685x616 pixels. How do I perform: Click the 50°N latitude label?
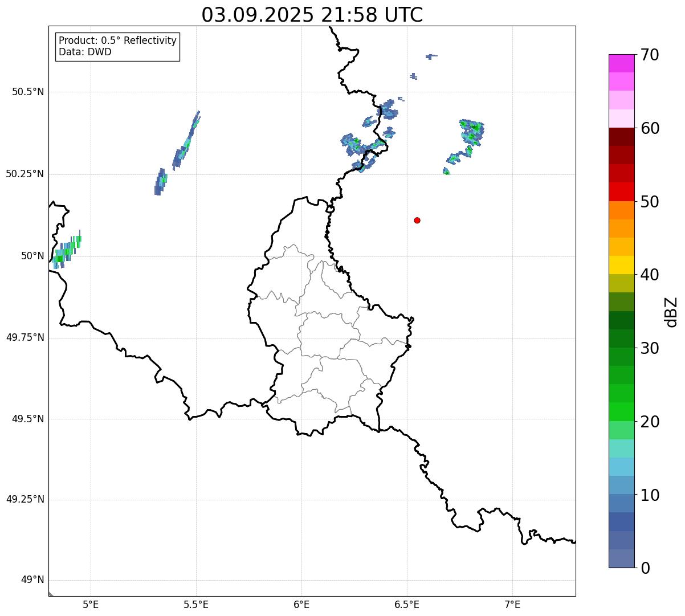(32, 256)
